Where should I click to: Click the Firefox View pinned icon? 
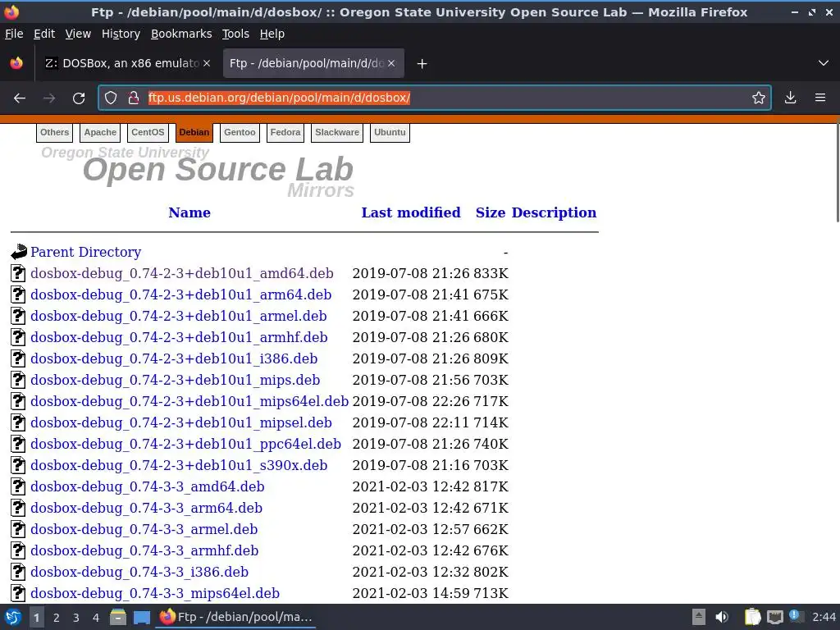[x=16, y=63]
